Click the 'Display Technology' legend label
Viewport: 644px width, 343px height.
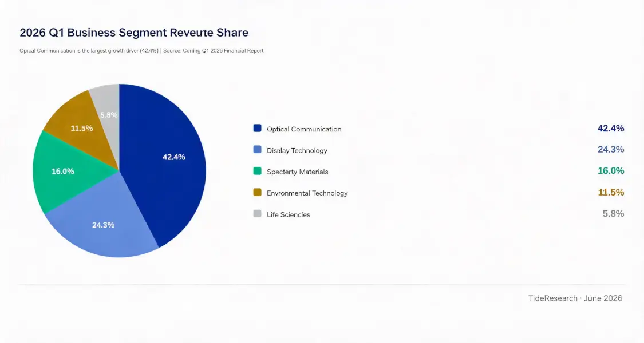tap(297, 150)
